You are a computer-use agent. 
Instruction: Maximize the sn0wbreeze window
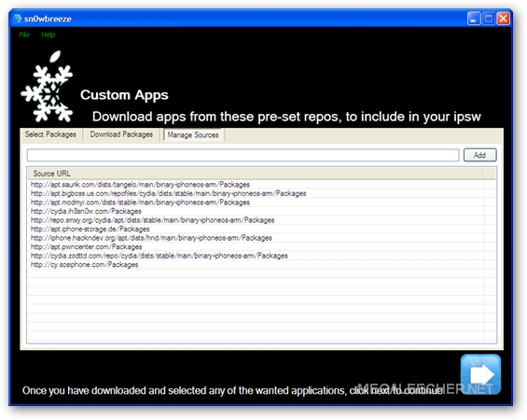tap(489, 19)
